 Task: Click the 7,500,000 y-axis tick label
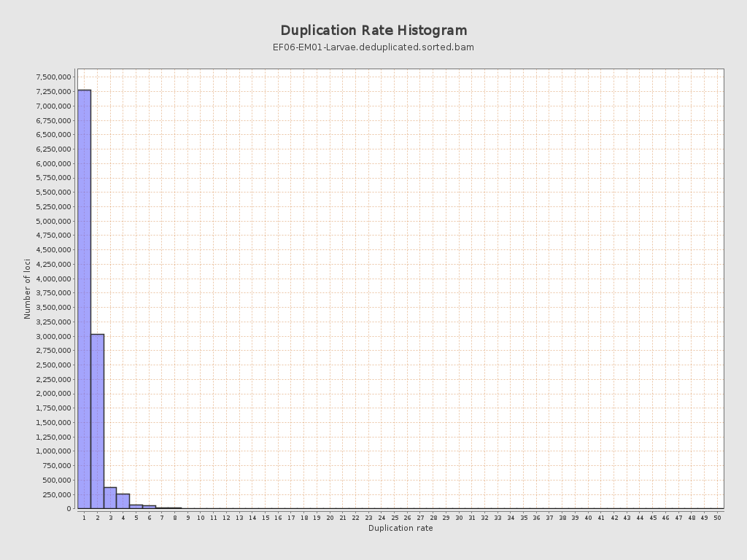coord(53,77)
